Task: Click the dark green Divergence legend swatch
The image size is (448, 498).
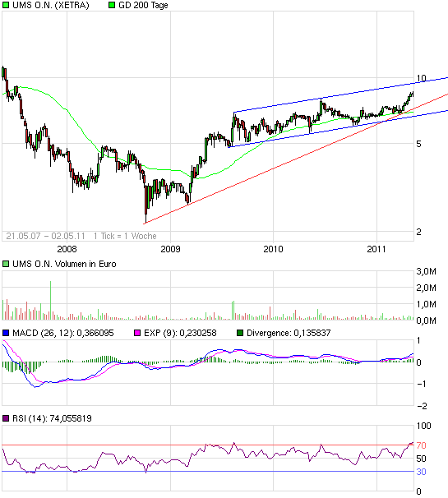Action: tap(240, 333)
